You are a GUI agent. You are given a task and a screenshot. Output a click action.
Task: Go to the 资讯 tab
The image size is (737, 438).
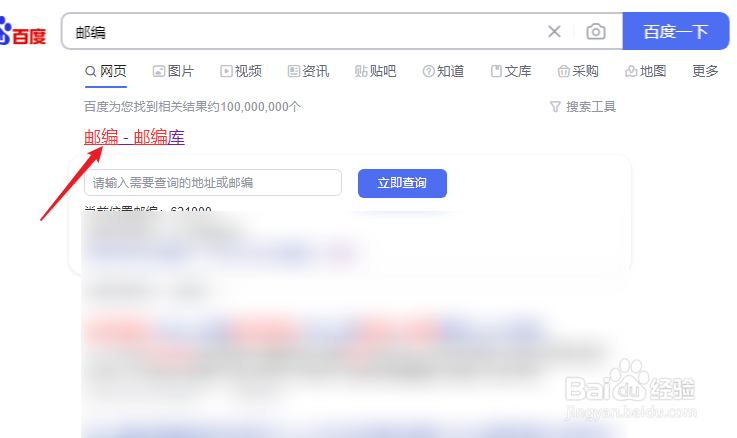308,71
